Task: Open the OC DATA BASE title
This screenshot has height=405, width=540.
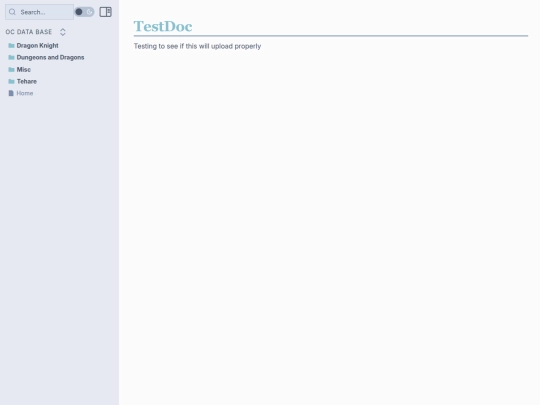Action: (29, 32)
